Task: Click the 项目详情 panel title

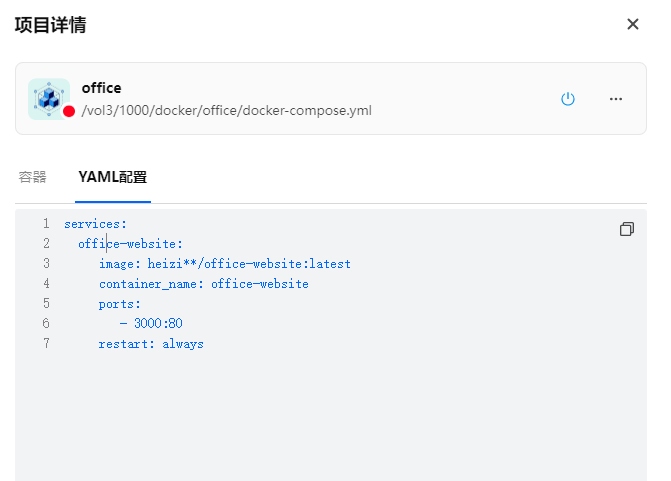Action: tap(50, 25)
